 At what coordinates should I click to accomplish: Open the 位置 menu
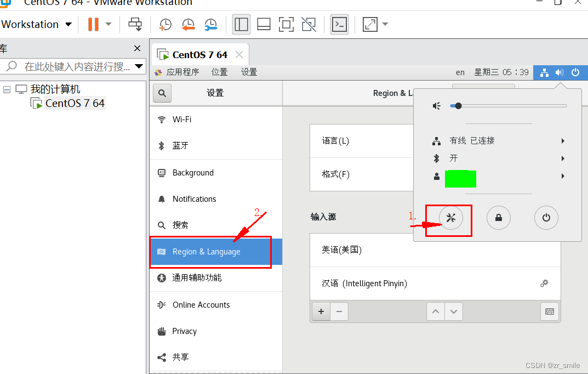pos(219,72)
